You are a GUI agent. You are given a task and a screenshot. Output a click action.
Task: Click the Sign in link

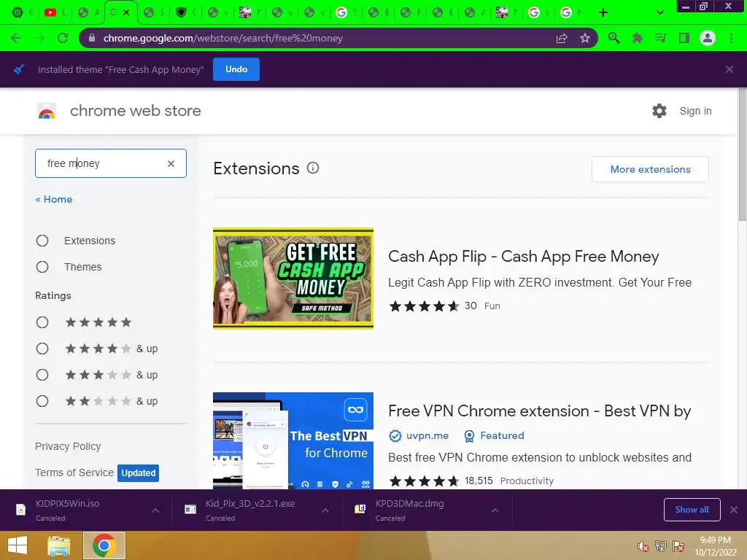[x=695, y=111]
